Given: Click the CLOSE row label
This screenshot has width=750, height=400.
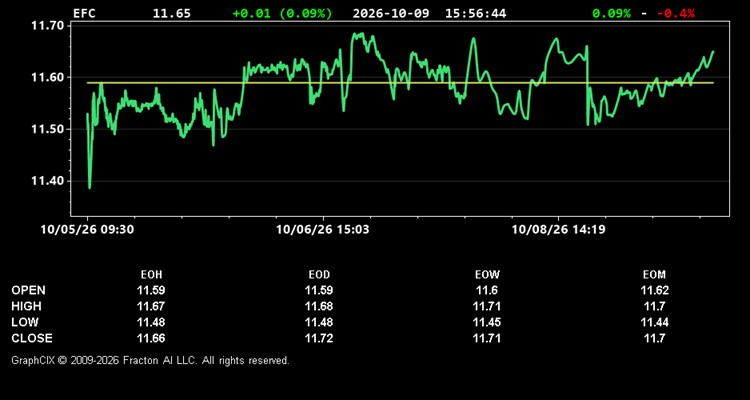Looking at the screenshot, I should tap(32, 338).
